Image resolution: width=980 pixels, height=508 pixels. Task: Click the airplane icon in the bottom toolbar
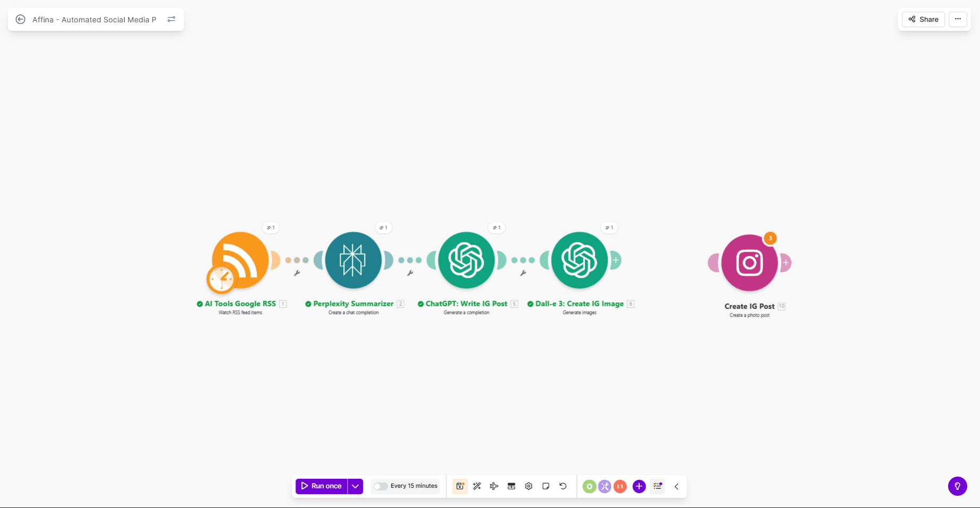(494, 486)
